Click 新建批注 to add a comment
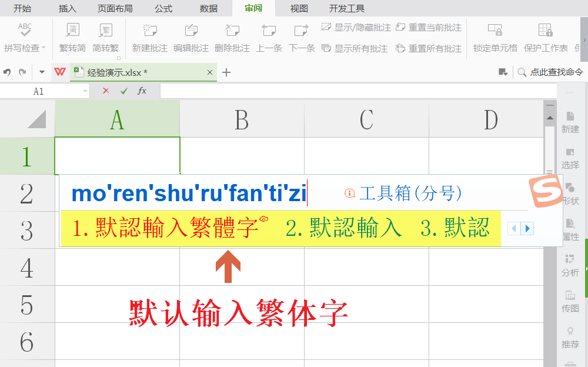The image size is (588, 367). (149, 37)
